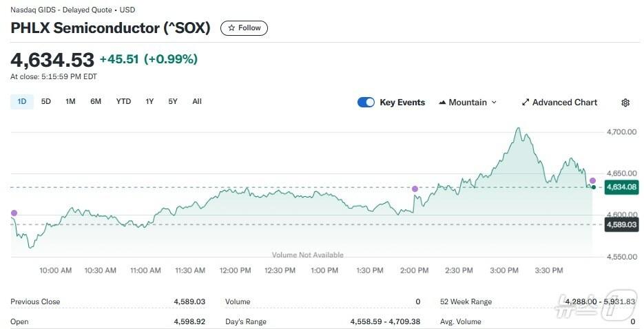Click the 4,634.08 current price label
The height and width of the screenshot is (329, 644).
click(621, 187)
